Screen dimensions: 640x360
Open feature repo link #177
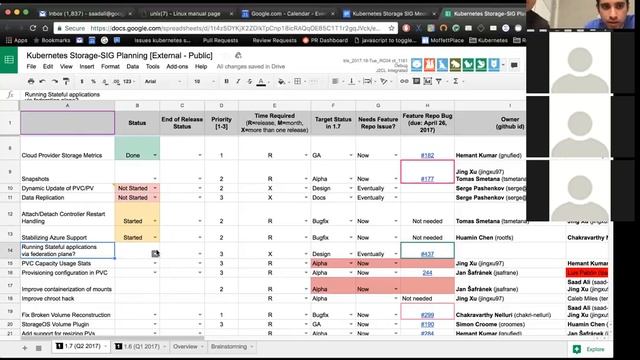pyautogui.click(x=427, y=179)
